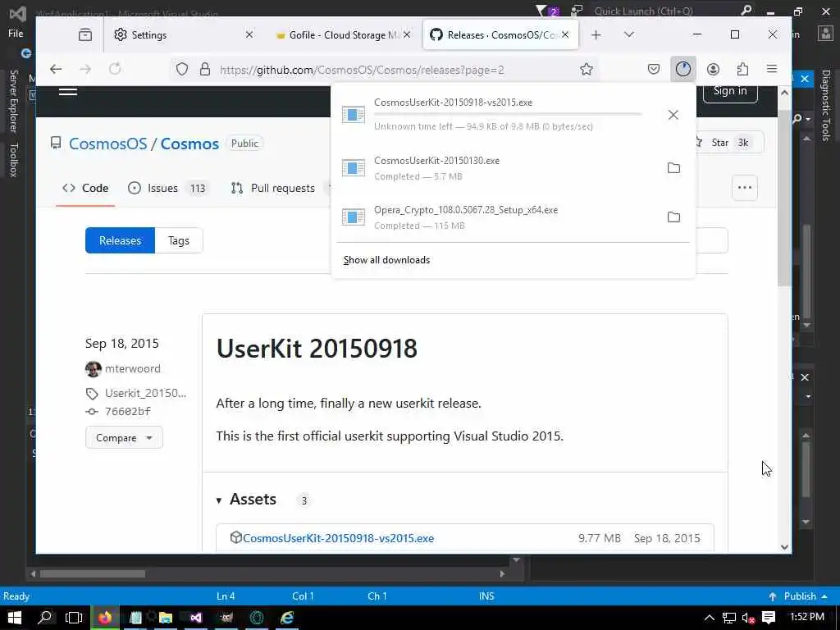Switch to Visual Studio taskbar icon
Viewport: 840px width, 630px height.
pyautogui.click(x=196, y=618)
